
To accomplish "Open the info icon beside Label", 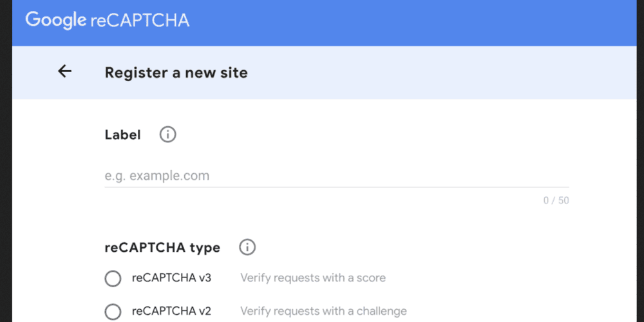I will coord(167,135).
